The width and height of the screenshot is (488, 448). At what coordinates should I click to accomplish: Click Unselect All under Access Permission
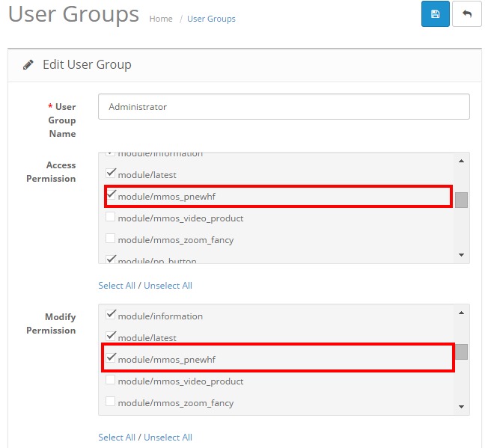pos(168,286)
